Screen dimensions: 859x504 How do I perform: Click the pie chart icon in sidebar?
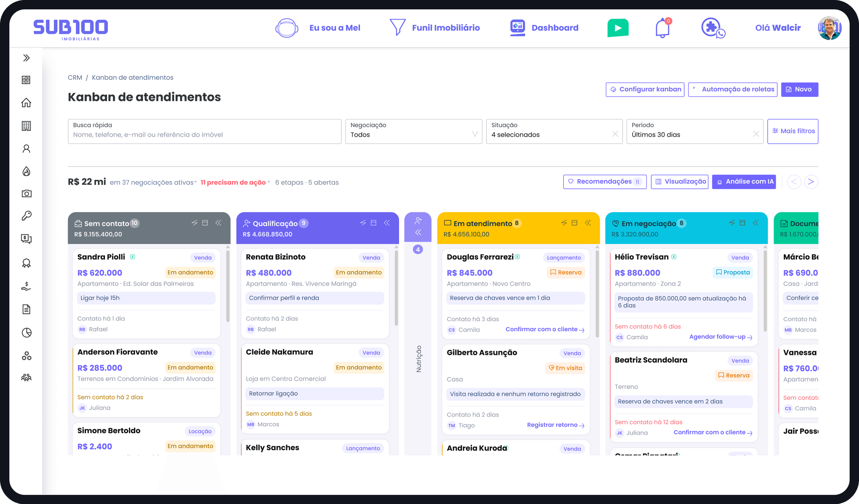click(x=26, y=332)
